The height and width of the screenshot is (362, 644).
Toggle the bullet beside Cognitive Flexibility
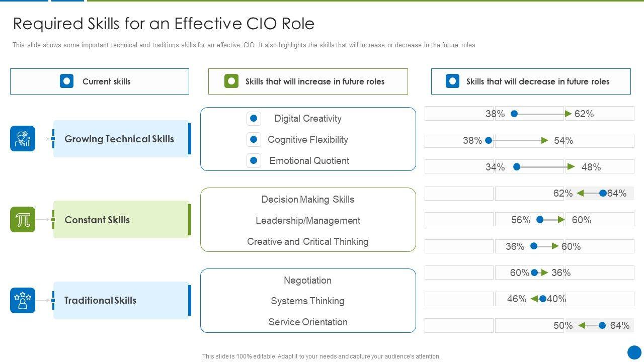click(x=254, y=140)
